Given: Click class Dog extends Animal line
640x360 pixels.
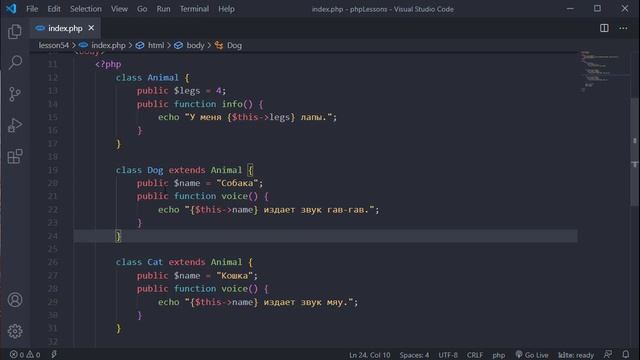Looking at the screenshot, I should tap(184, 170).
